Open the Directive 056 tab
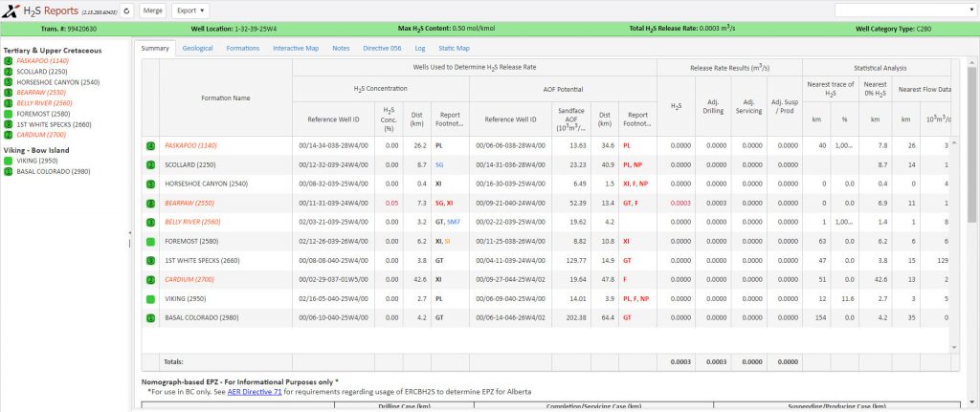 (x=382, y=48)
